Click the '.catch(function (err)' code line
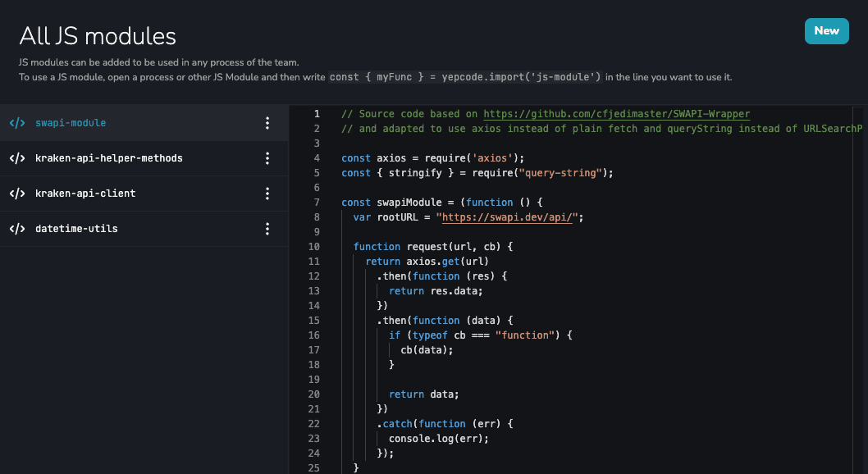Image resolution: width=868 pixels, height=474 pixels. (445, 424)
